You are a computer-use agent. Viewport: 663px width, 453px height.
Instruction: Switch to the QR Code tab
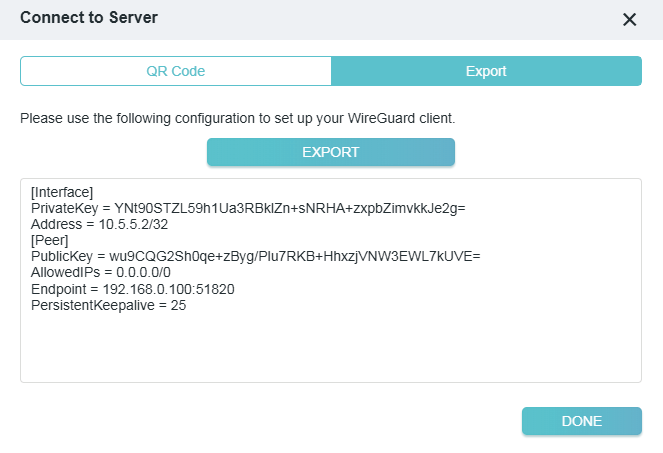[176, 71]
